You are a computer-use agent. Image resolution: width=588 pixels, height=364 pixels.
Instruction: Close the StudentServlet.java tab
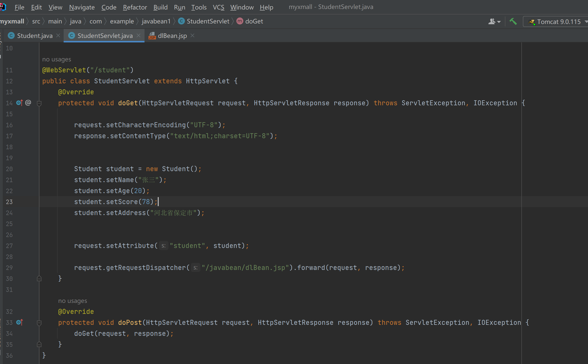(x=139, y=36)
